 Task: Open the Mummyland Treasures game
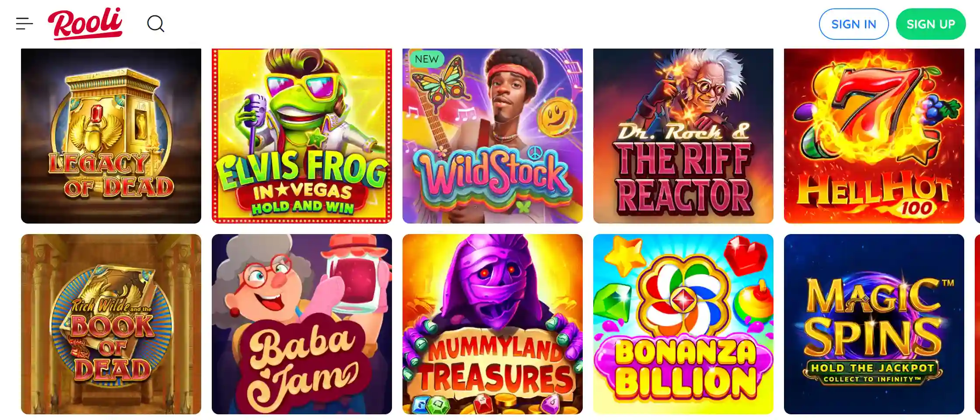pyautogui.click(x=493, y=324)
